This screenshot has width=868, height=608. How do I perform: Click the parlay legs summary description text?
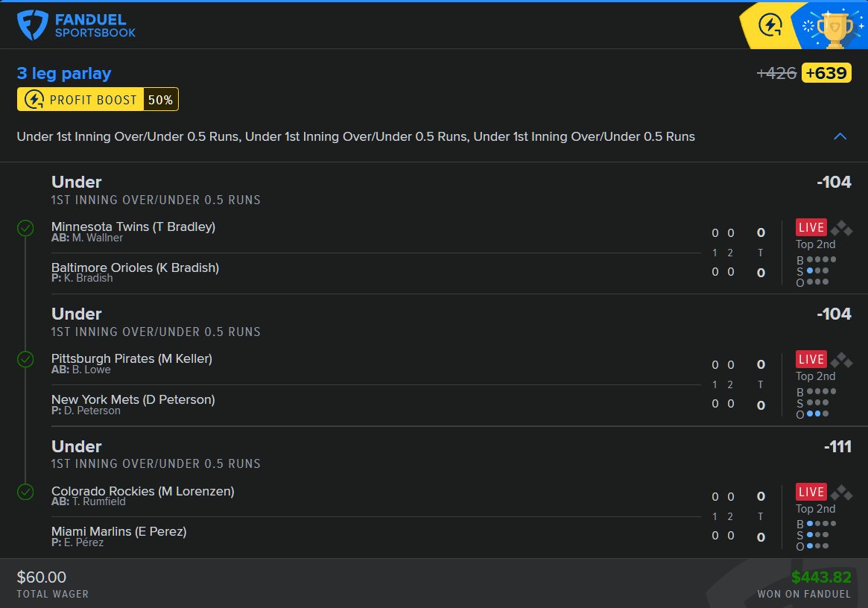click(356, 137)
